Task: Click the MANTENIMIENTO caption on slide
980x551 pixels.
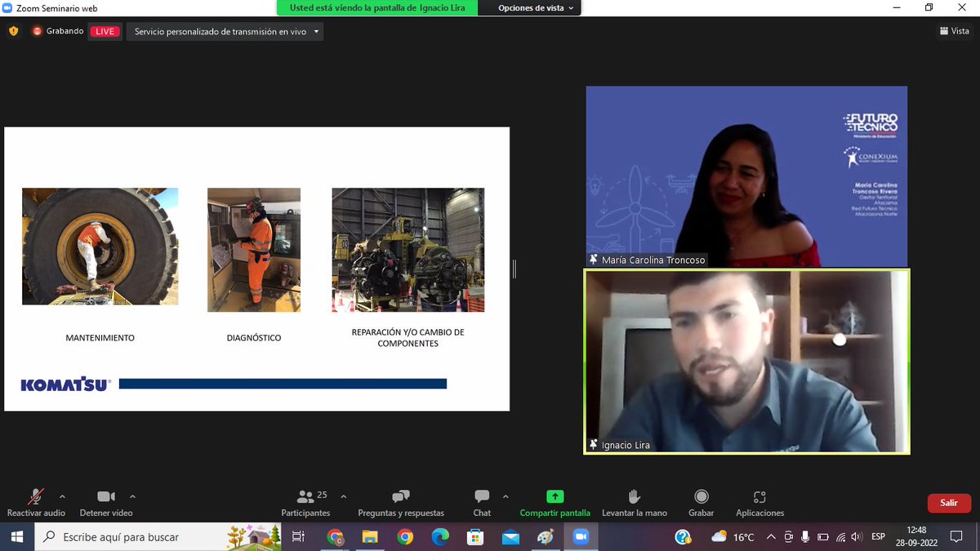Action: pos(100,338)
